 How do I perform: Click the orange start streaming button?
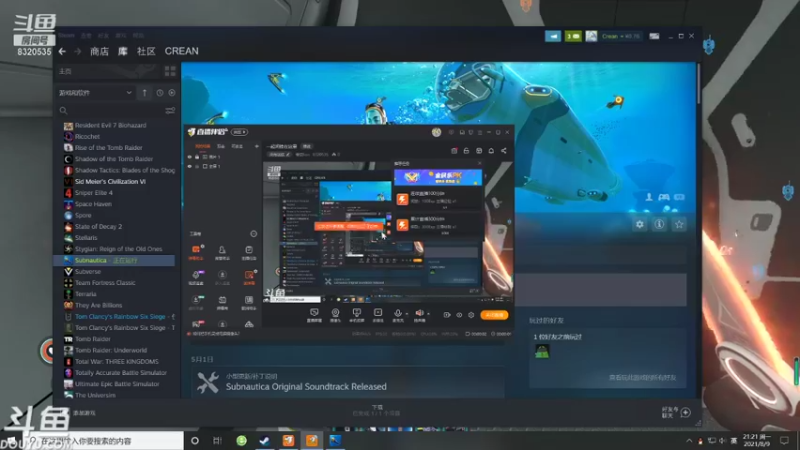(x=494, y=315)
